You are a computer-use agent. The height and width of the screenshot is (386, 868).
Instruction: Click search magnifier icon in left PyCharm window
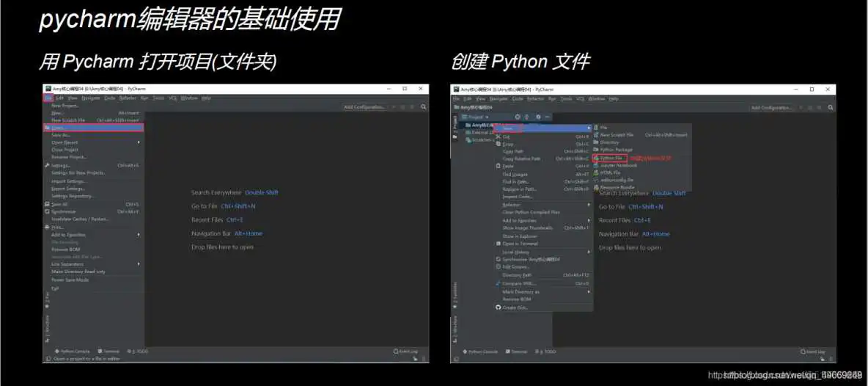424,107
